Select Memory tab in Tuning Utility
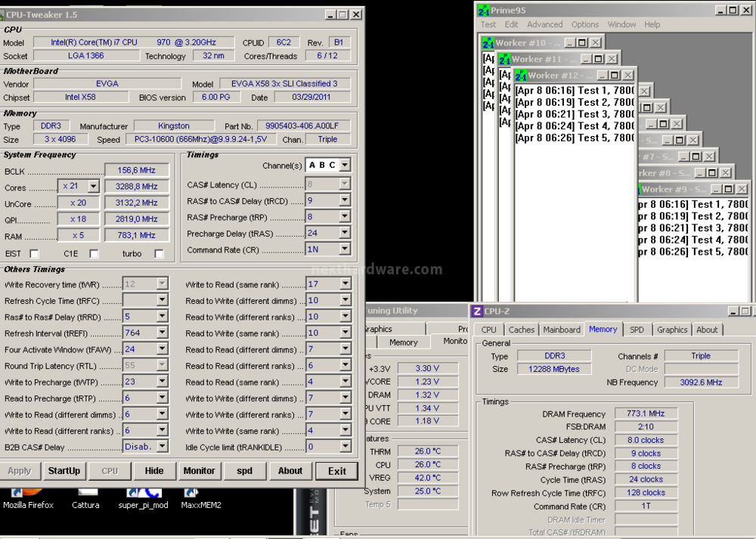 click(x=403, y=342)
